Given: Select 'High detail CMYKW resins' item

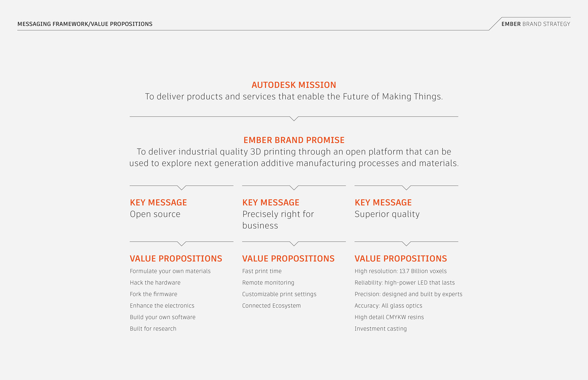Looking at the screenshot, I should [x=389, y=317].
